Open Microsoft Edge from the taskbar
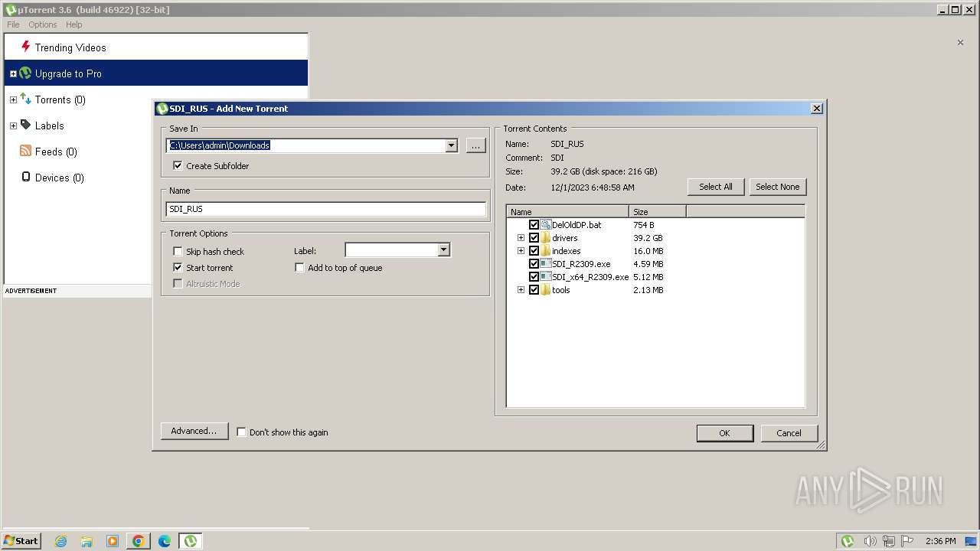 tap(165, 541)
